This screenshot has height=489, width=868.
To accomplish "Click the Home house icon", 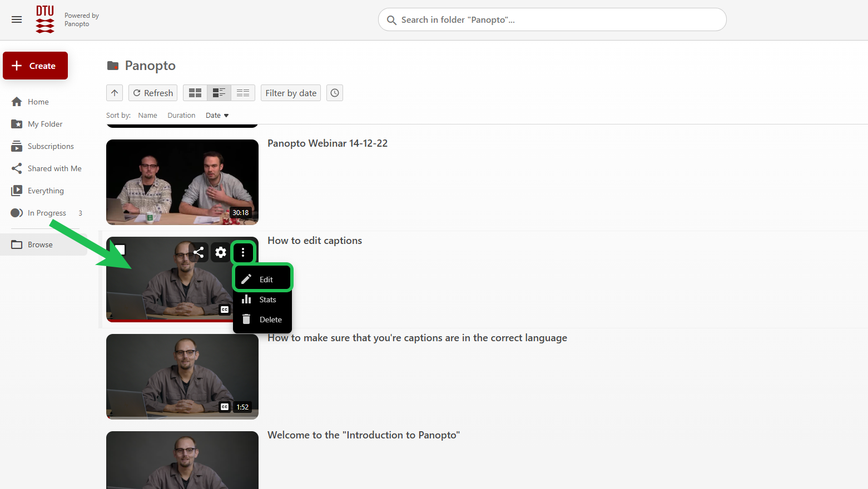I will point(17,102).
